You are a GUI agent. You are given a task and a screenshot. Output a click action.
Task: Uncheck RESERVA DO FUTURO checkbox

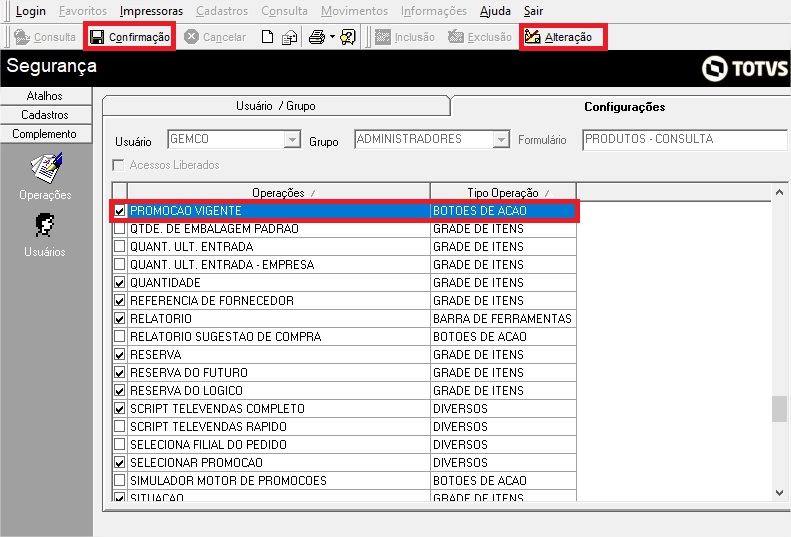point(120,372)
